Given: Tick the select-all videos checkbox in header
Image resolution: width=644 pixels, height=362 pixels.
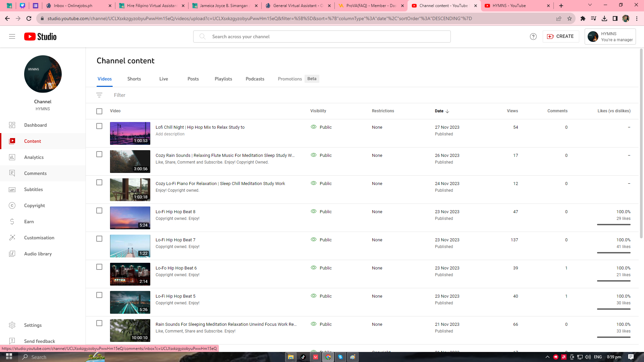Looking at the screenshot, I should coord(99,111).
